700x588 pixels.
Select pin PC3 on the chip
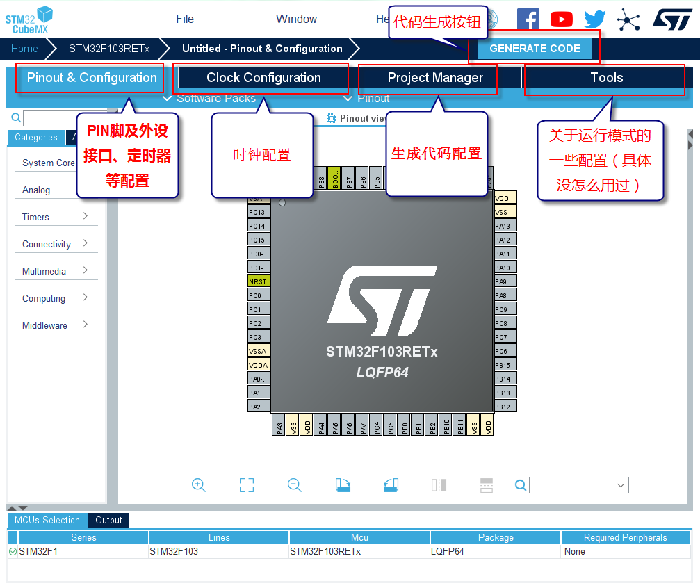259,337
